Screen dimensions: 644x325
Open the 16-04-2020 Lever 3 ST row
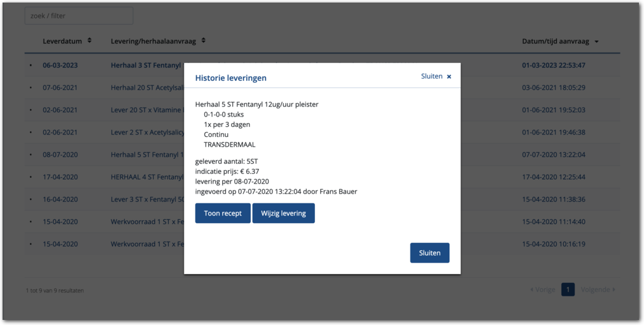(x=146, y=199)
